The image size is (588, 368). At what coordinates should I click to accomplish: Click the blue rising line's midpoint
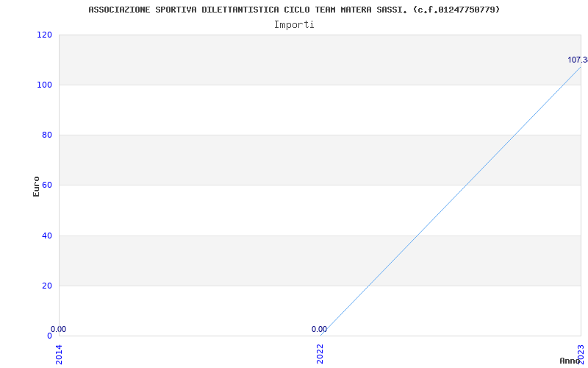[451, 201]
